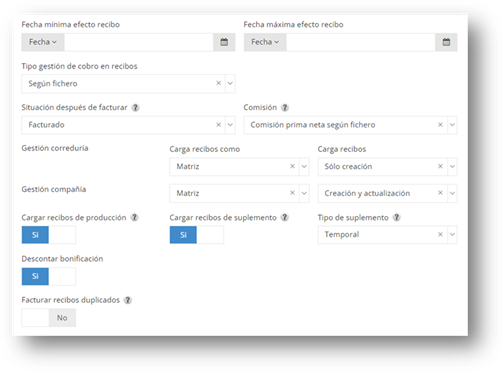The width and height of the screenshot is (503, 371).
Task: Toggle Facturar recibos duplicados switch
Action: click(49, 318)
